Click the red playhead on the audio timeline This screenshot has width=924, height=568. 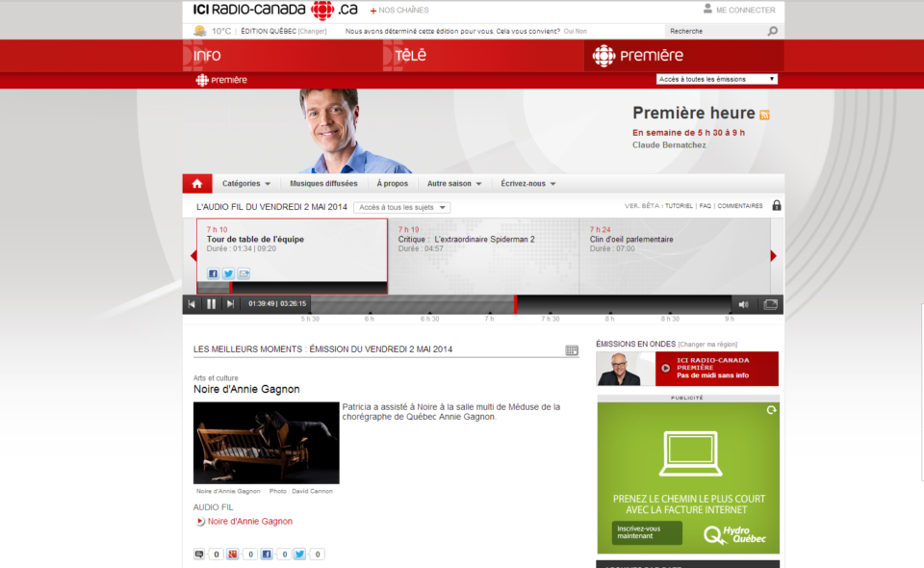[x=516, y=304]
